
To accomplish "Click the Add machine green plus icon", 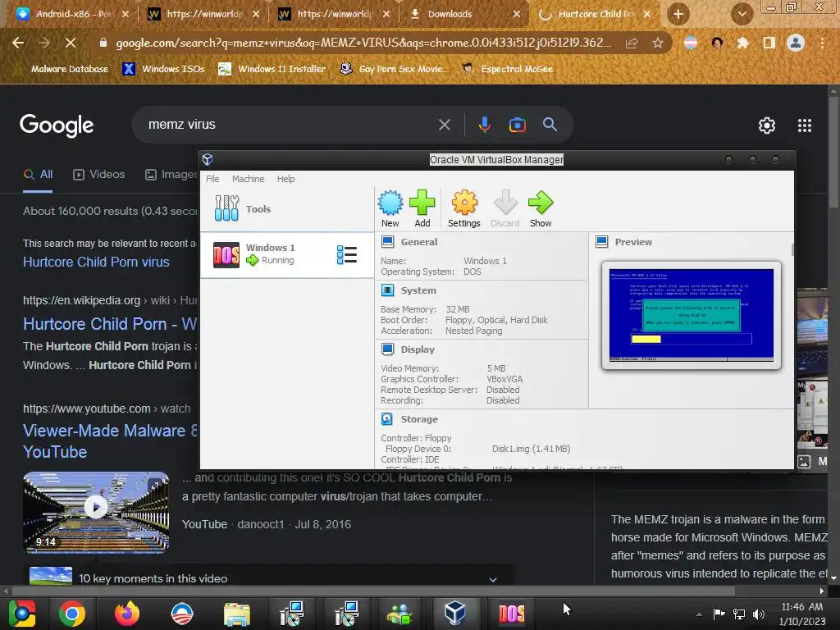I will point(422,203).
